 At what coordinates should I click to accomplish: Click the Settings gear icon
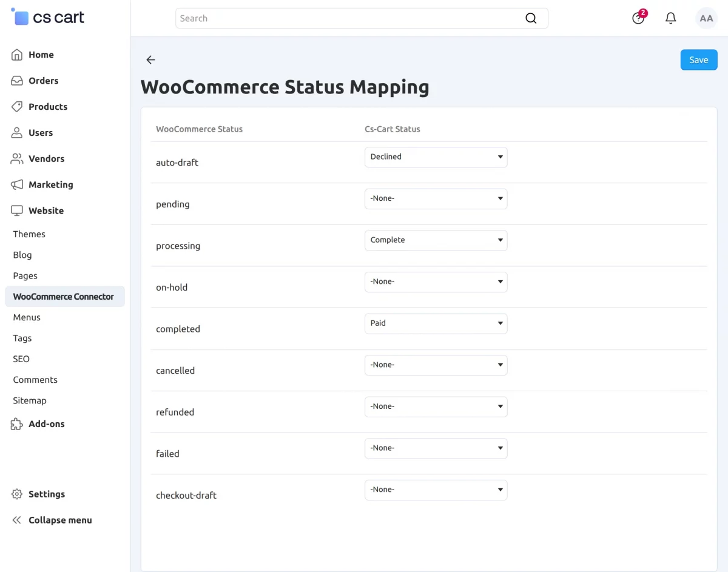tap(17, 494)
